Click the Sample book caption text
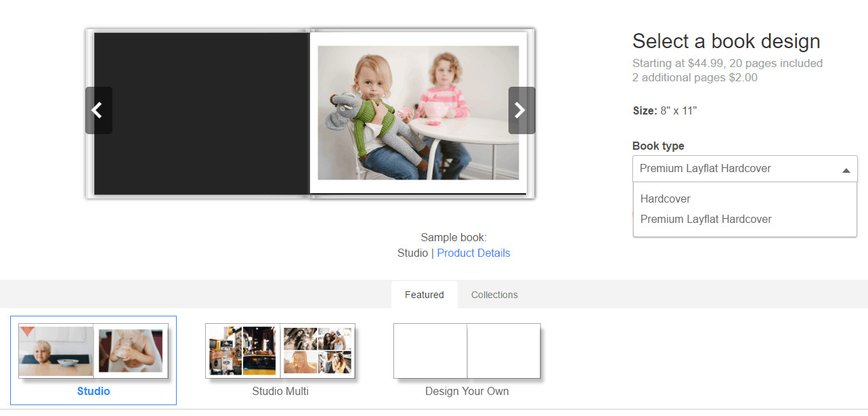The height and width of the screenshot is (416, 868). (x=454, y=237)
